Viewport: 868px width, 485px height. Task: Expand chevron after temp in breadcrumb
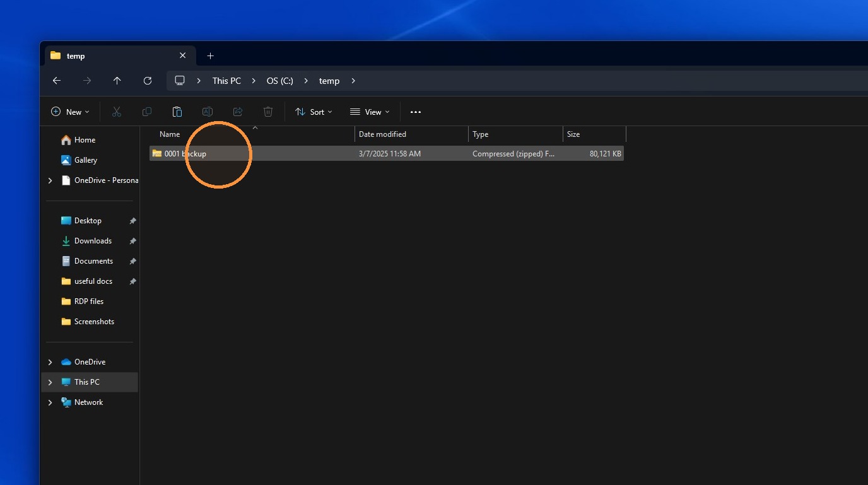[353, 81]
